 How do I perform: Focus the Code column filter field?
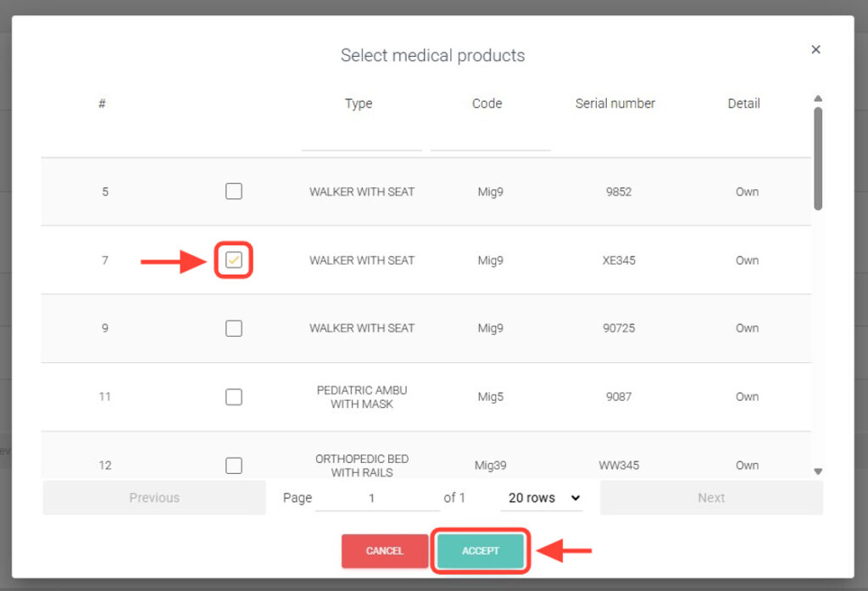pos(490,139)
